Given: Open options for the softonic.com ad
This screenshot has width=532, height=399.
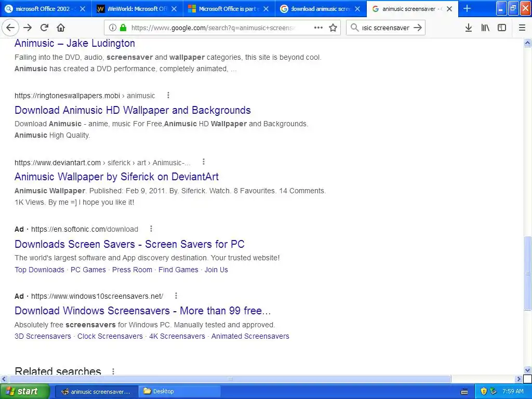Looking at the screenshot, I should click(x=151, y=229).
